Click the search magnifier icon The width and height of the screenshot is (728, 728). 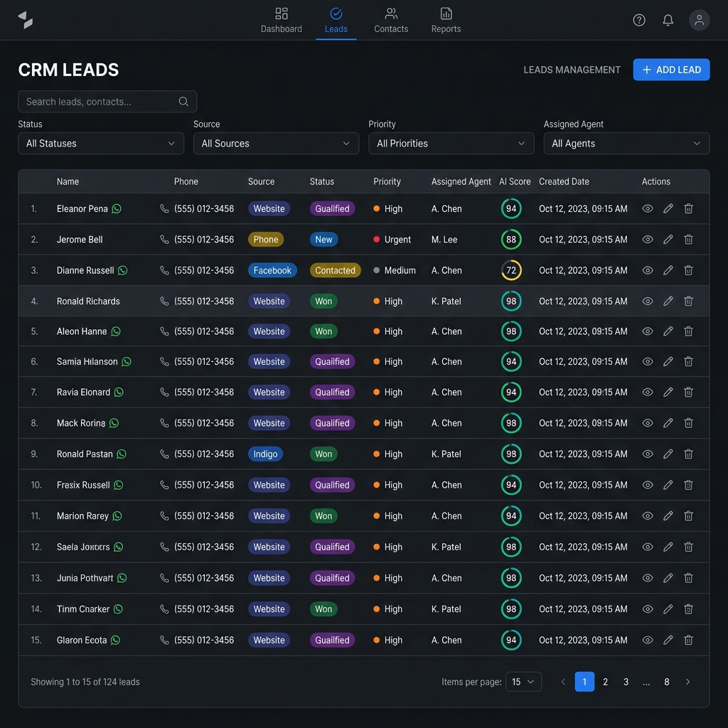pos(183,101)
